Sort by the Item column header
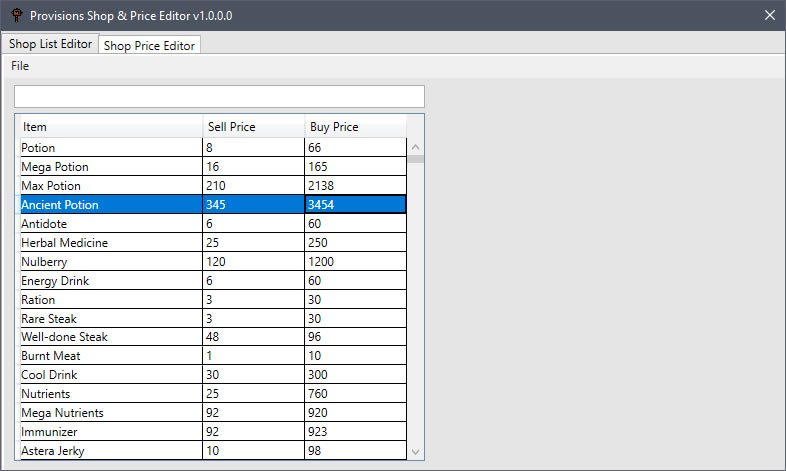This screenshot has height=471, width=786. click(110, 127)
